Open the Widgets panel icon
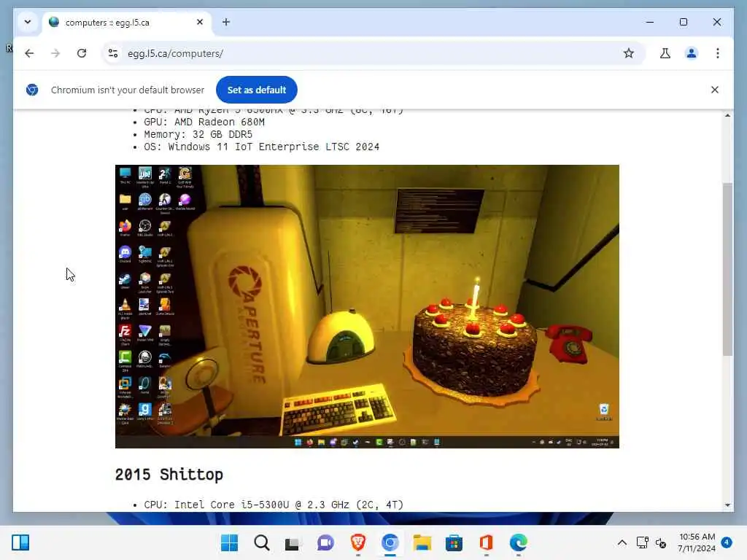This screenshot has width=747, height=560. pyautogui.click(x=20, y=542)
